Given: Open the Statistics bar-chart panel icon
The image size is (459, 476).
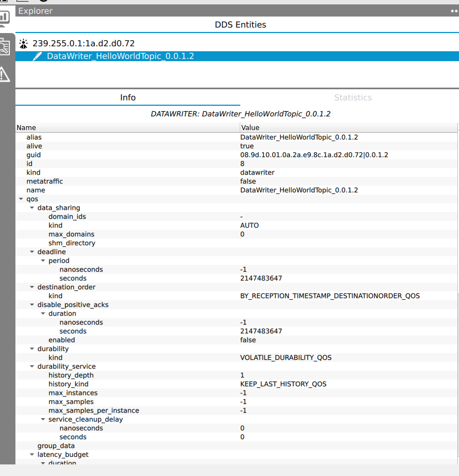Looking at the screenshot, I should click(5, 17).
